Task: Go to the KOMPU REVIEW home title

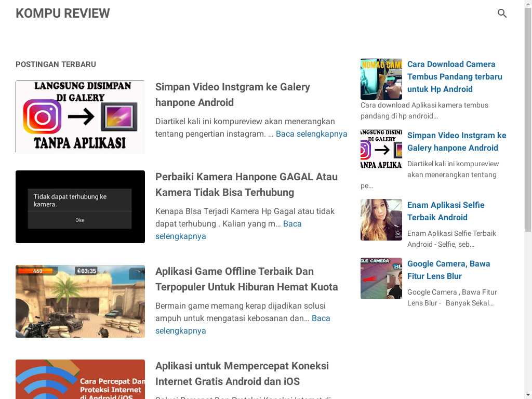Action: click(63, 13)
